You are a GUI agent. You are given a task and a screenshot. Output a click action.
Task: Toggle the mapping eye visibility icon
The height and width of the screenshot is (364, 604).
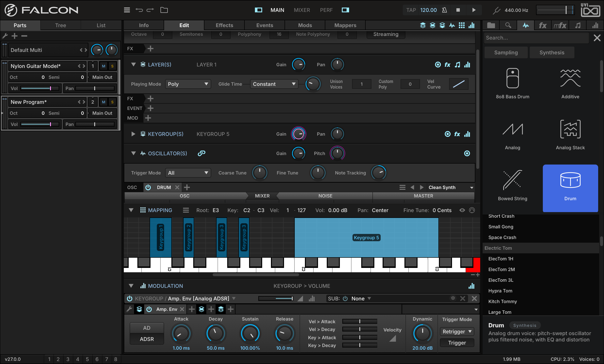(462, 210)
